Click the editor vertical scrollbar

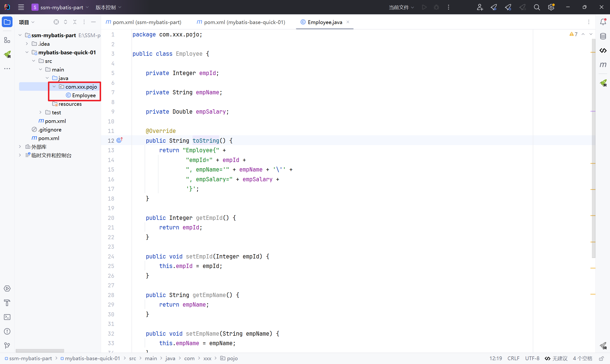593,147
